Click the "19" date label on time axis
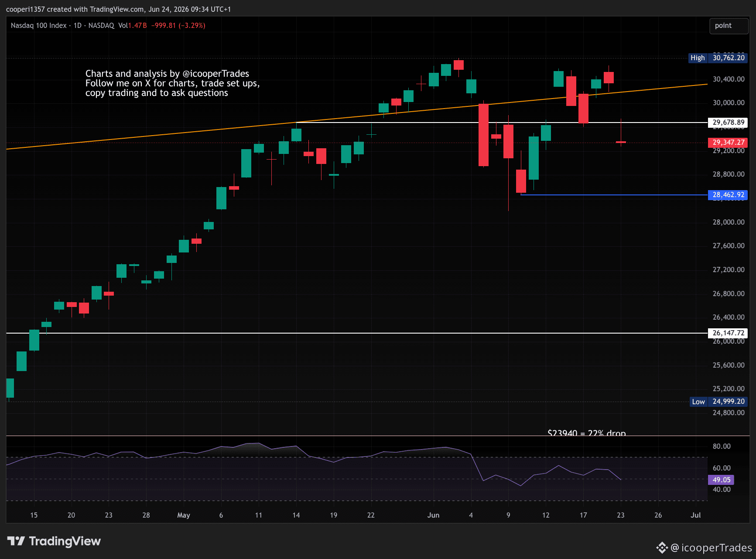The image size is (756, 559). (334, 515)
